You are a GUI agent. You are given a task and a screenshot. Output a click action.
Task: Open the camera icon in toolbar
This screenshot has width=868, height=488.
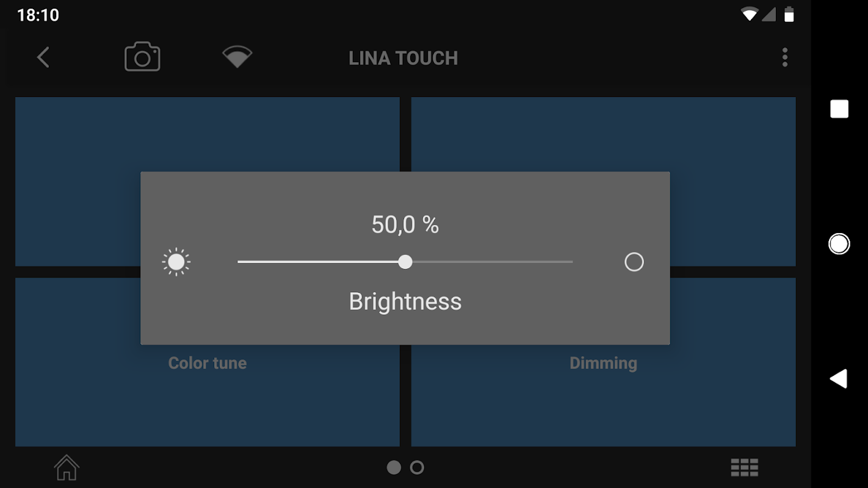tap(142, 57)
